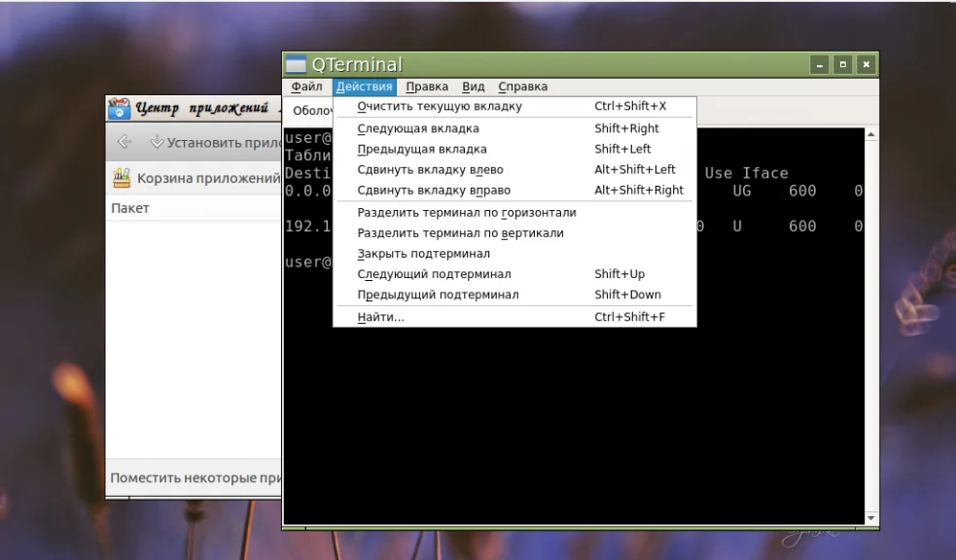Click the QTerminal window icon in title bar
Viewport: 956px width, 560px height.
(x=296, y=64)
